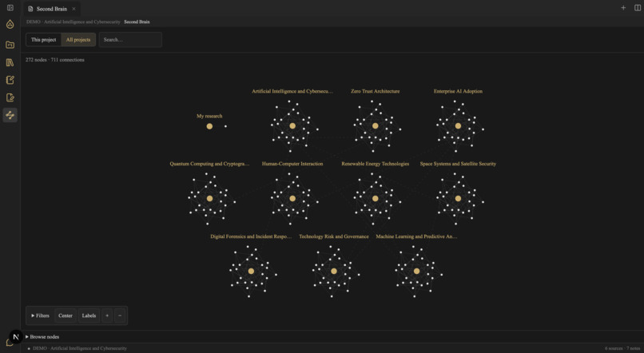
Task: Click Second Brain breadcrumb item
Action: pyautogui.click(x=137, y=22)
